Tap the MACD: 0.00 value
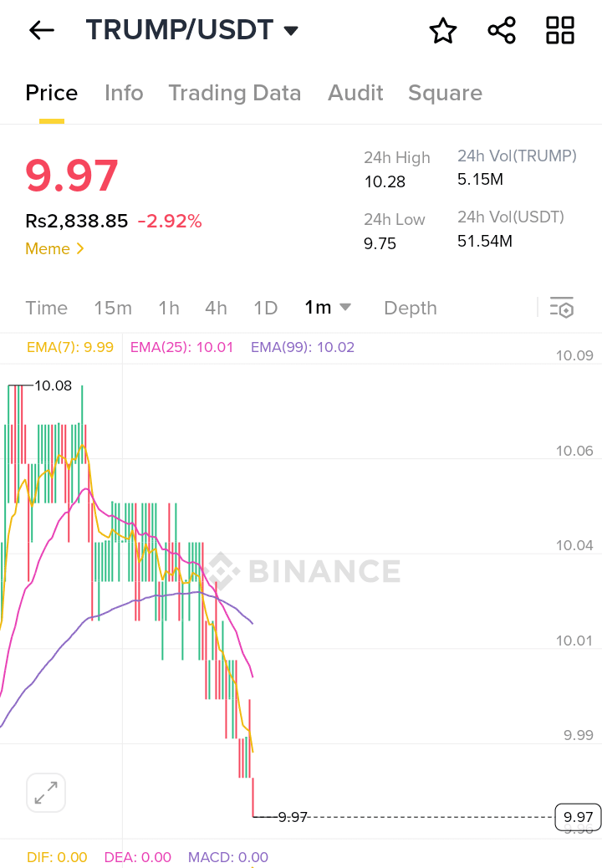This screenshot has height=868, width=602. coord(228,857)
